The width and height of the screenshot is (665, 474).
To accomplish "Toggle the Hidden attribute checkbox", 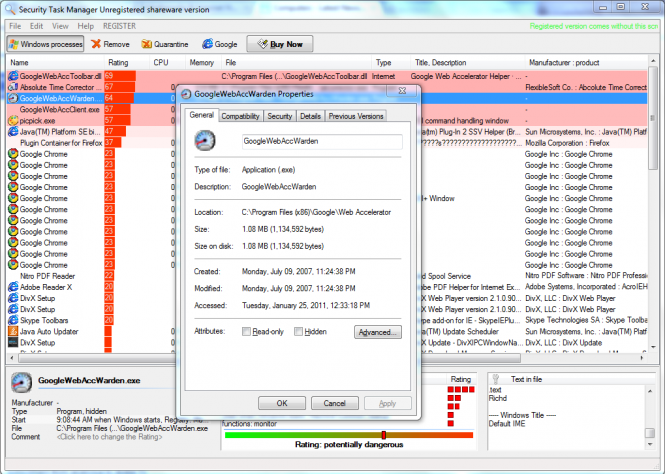I will point(298,332).
